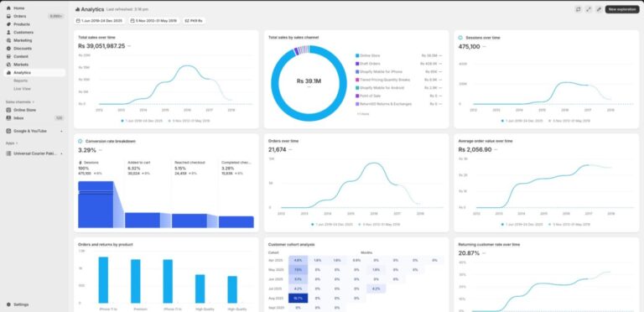Click the Aug 2025 cohort row label
This screenshot has width=644, height=312.
[x=275, y=298]
